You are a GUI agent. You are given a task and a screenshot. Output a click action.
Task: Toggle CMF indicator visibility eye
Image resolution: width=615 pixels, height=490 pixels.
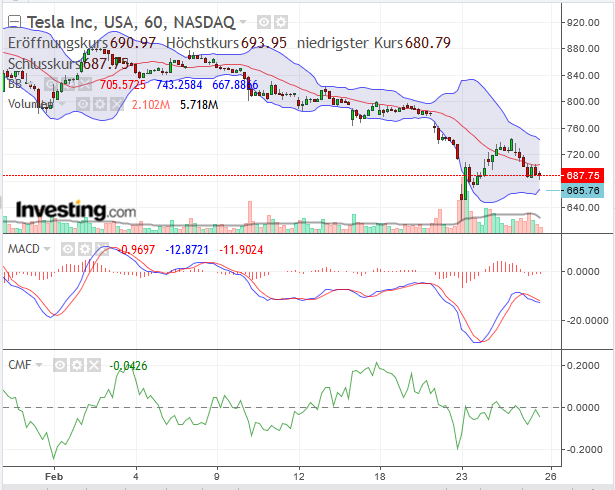click(60, 365)
